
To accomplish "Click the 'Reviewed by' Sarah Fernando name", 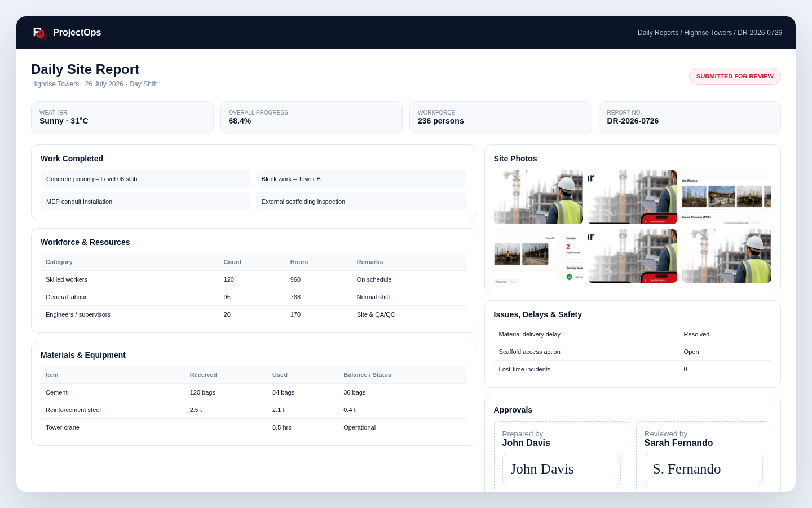I will (678, 443).
